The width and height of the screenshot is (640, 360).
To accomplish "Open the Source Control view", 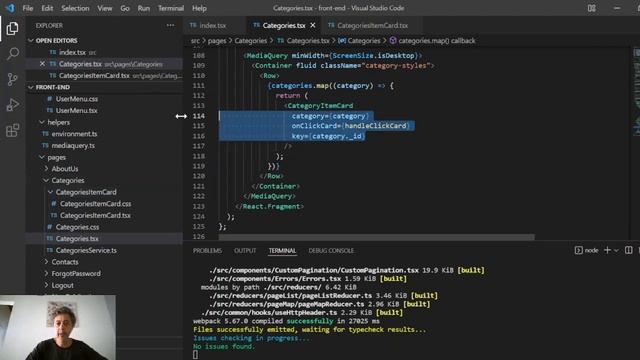I will pos(12,79).
